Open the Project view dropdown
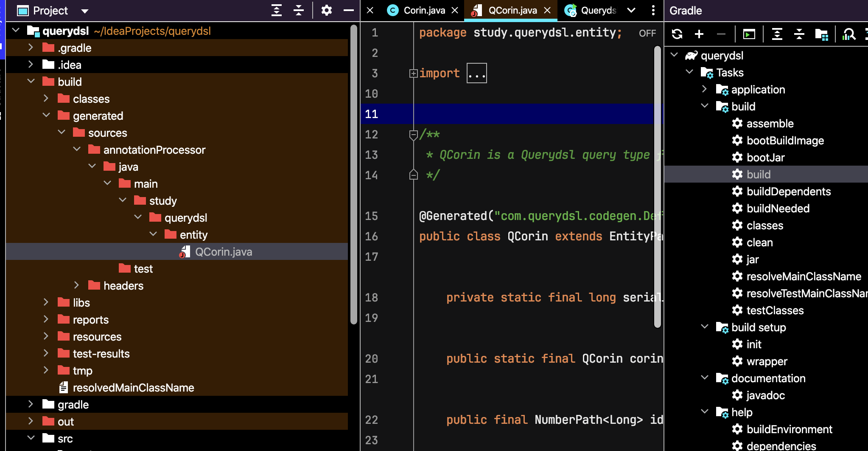Image resolution: width=868 pixels, height=451 pixels. point(85,11)
